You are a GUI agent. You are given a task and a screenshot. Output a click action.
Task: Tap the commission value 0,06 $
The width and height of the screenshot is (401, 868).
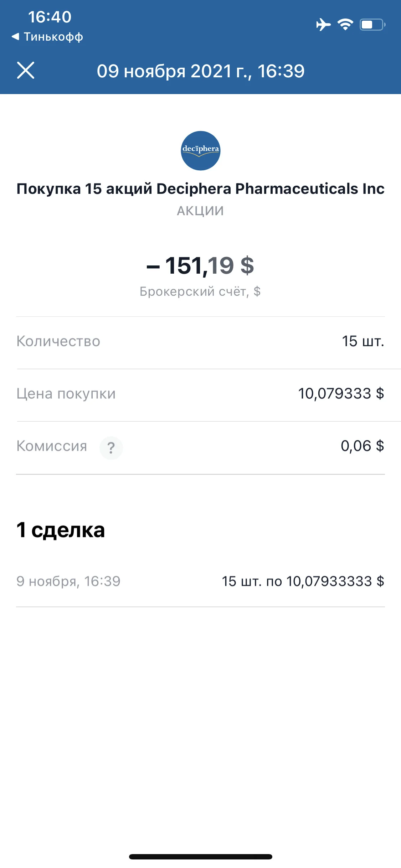click(363, 446)
